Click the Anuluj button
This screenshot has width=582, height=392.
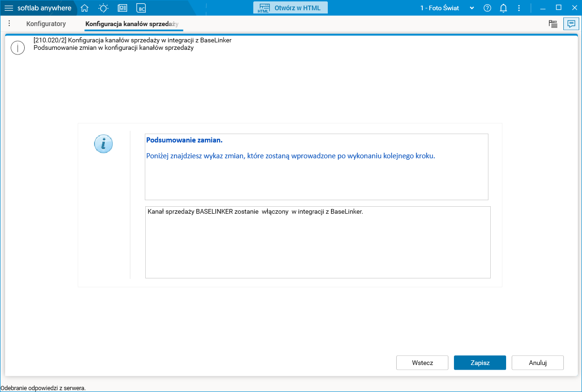click(538, 363)
